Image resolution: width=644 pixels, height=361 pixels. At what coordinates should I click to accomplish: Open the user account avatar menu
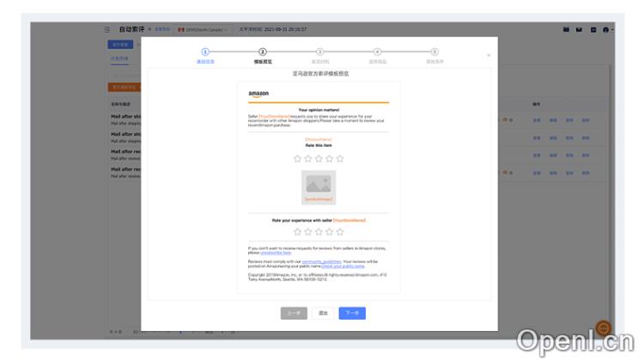tap(606, 29)
